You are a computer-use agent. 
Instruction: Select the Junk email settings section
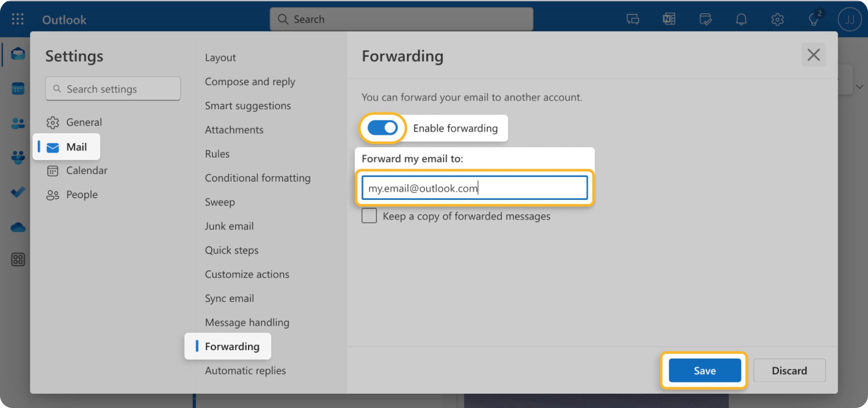[229, 226]
